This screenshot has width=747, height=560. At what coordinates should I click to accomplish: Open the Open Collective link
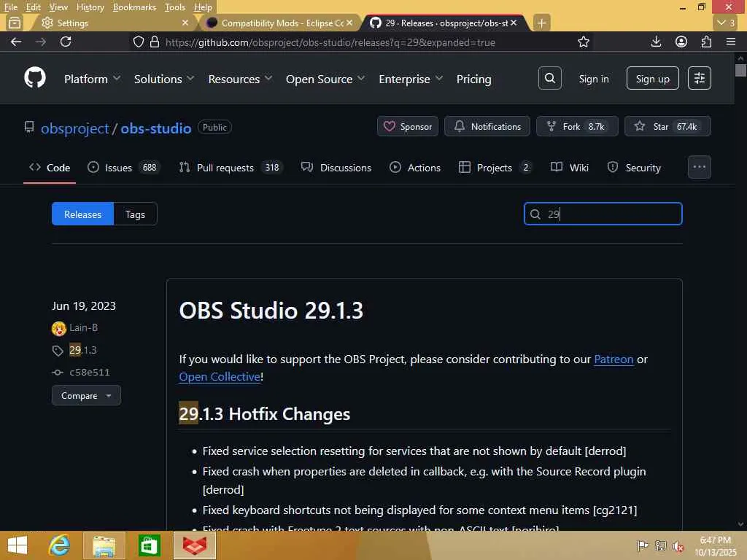click(220, 377)
